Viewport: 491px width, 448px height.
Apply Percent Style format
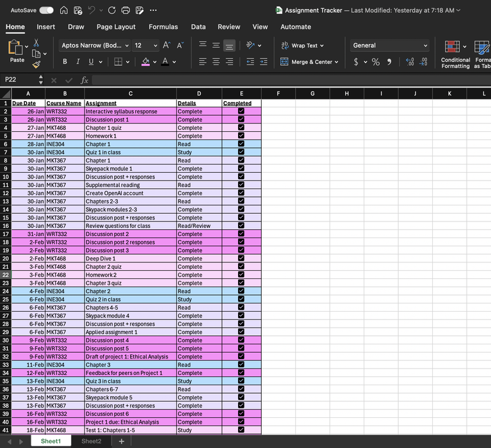click(x=376, y=62)
